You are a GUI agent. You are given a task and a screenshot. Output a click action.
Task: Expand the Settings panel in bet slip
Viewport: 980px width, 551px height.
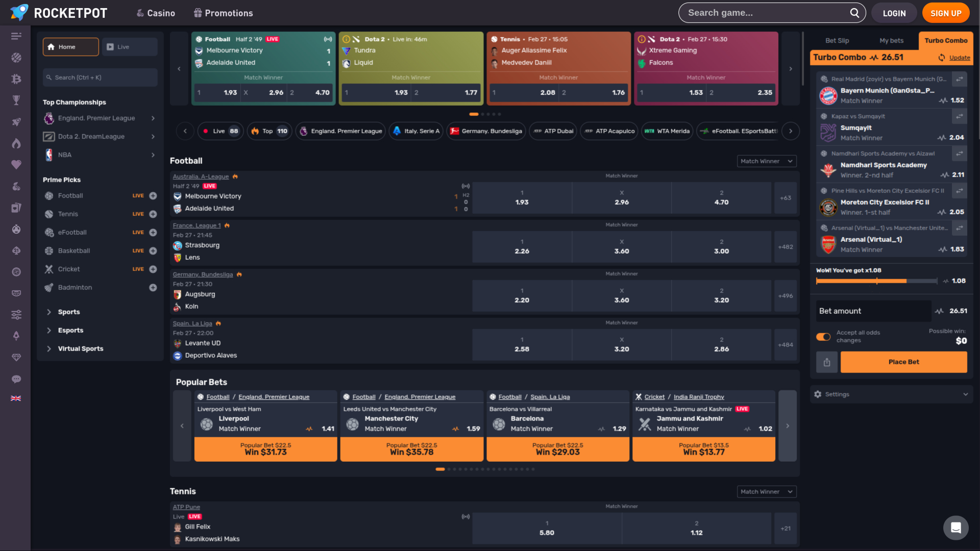coord(891,394)
